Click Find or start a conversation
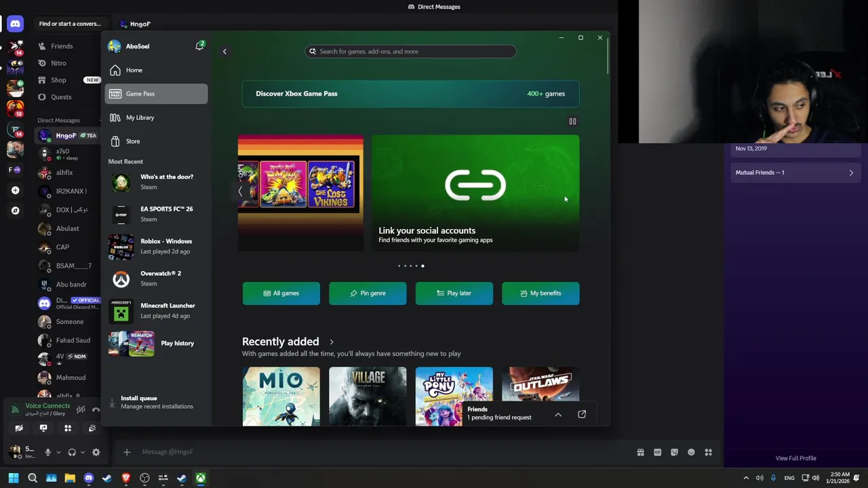 tap(69, 24)
